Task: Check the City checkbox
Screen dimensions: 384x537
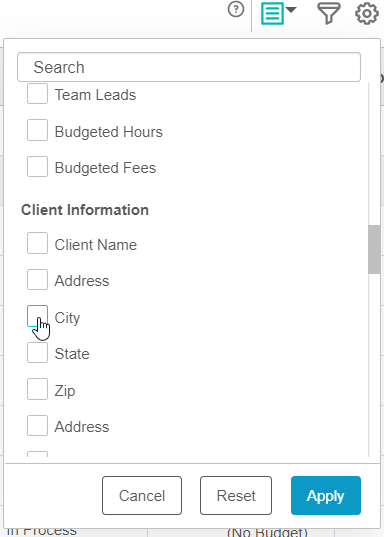Action: click(x=37, y=316)
